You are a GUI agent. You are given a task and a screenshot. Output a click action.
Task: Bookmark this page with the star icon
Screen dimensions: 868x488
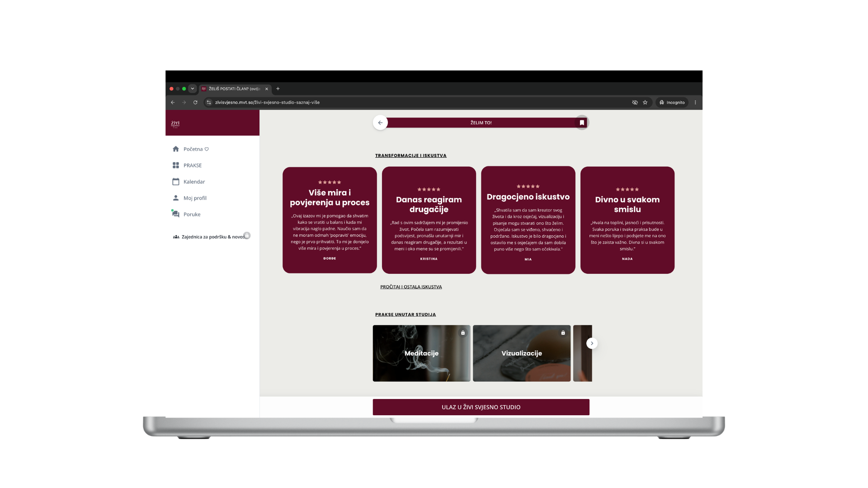645,103
